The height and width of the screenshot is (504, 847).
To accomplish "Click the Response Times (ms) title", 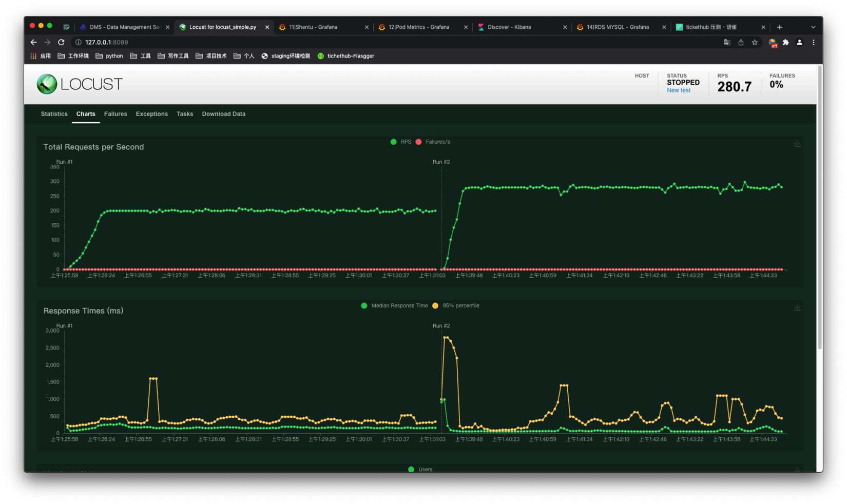I will tap(83, 311).
